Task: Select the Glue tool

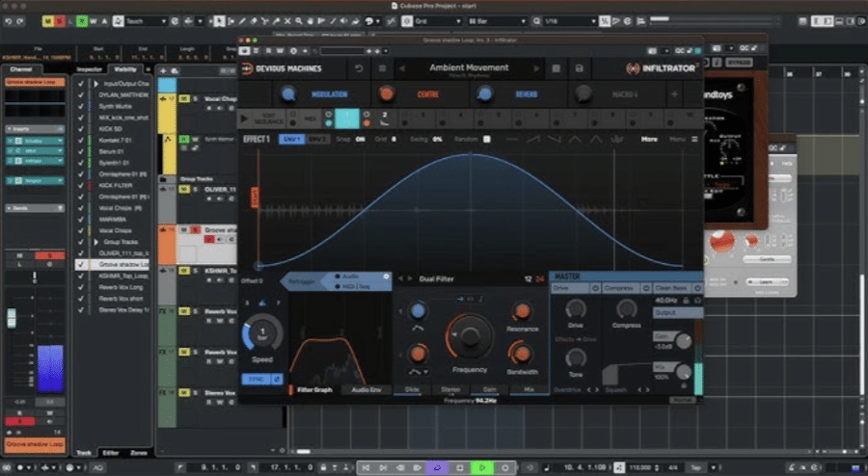Action: coord(276,21)
